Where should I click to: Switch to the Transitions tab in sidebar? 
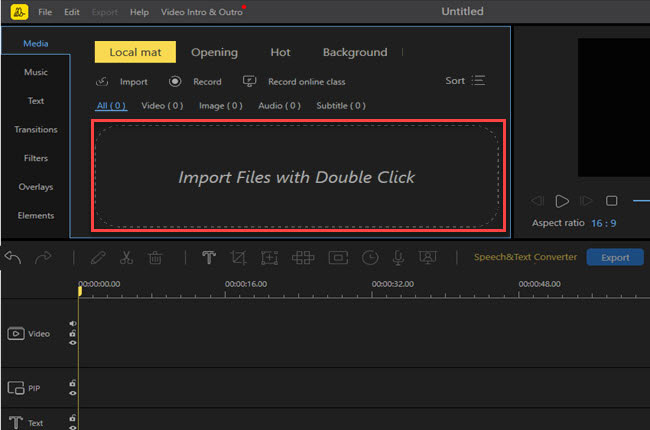[x=36, y=130]
